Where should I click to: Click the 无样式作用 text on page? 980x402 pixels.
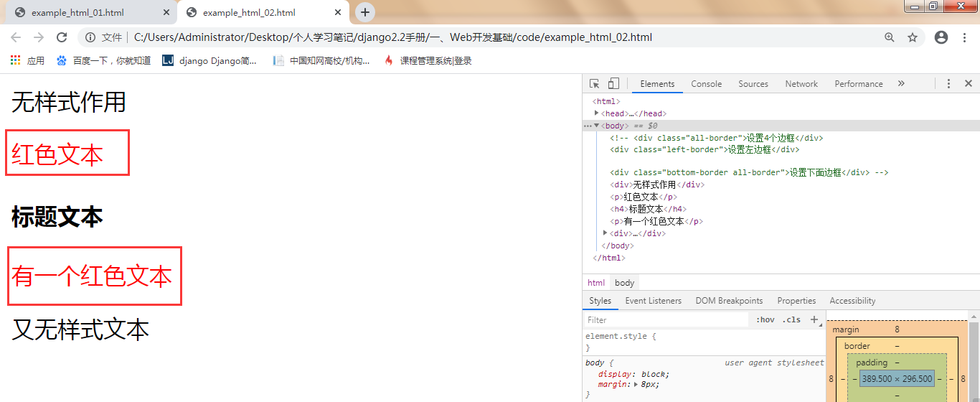click(69, 102)
